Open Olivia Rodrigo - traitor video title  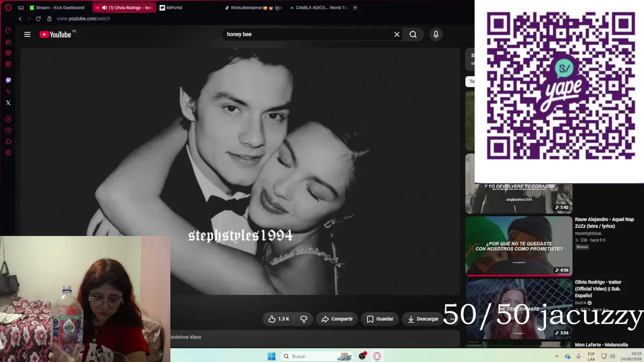click(598, 289)
